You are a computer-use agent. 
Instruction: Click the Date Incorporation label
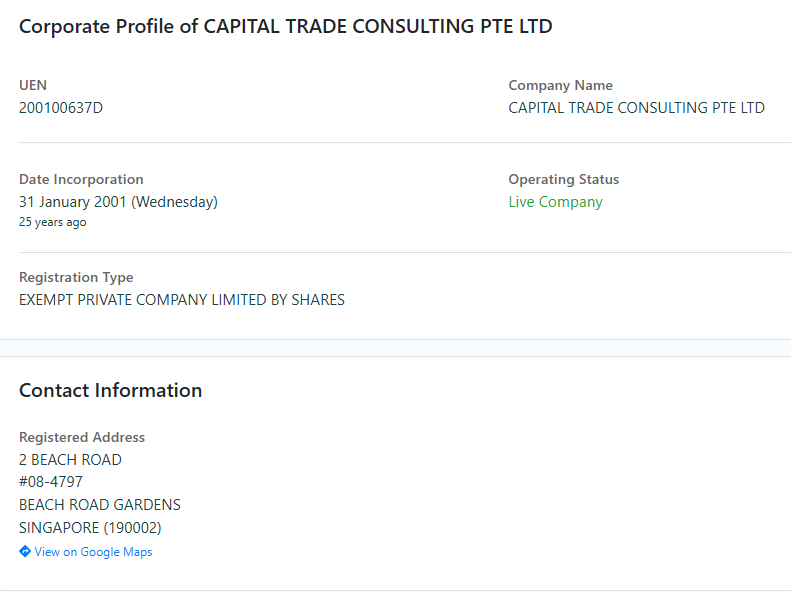(x=81, y=179)
